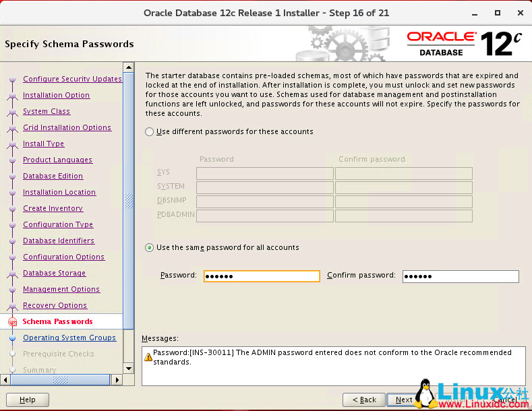532x411 pixels.
Task: Go to Product Languages step
Action: tap(58, 160)
